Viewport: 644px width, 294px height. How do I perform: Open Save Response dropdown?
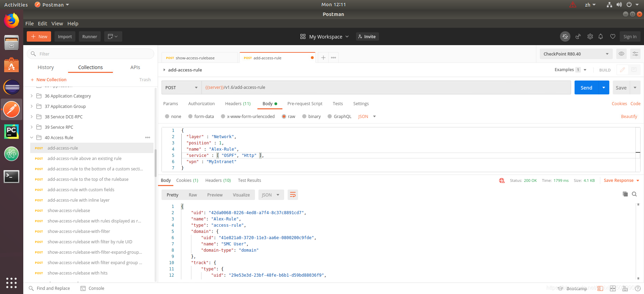point(621,180)
